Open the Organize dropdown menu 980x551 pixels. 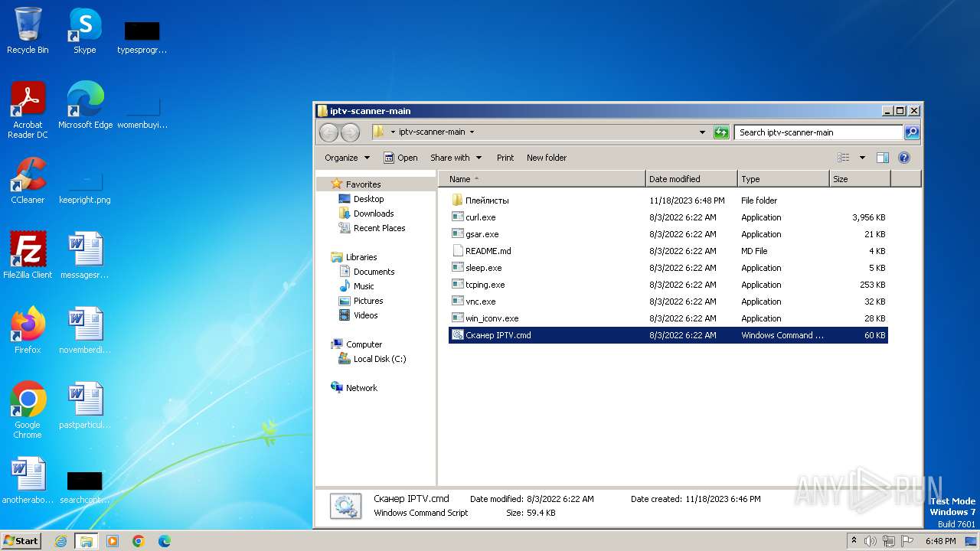(x=347, y=158)
